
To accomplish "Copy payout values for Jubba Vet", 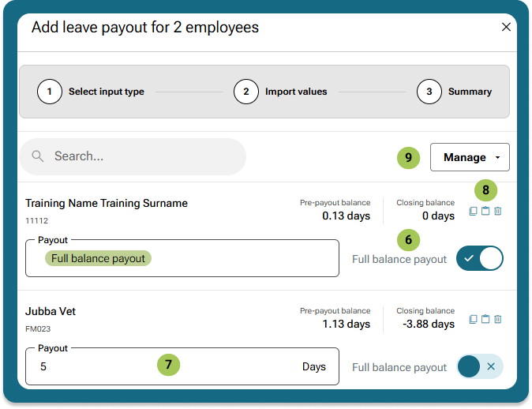I will pos(473,320).
